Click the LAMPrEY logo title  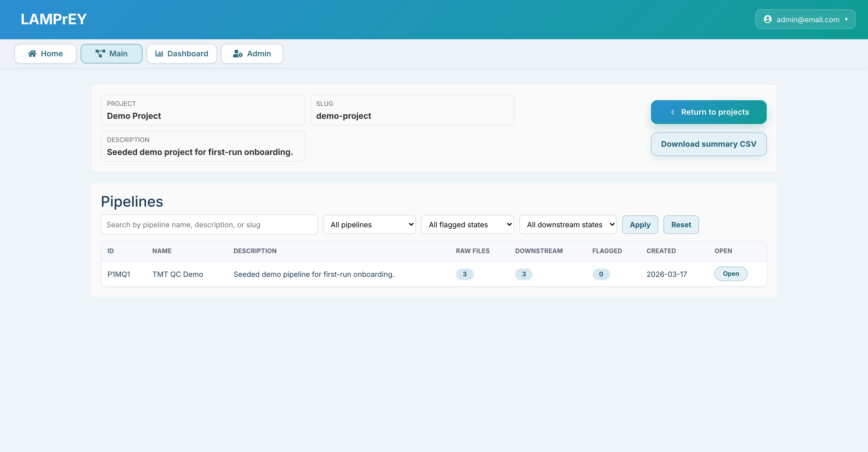pos(54,19)
